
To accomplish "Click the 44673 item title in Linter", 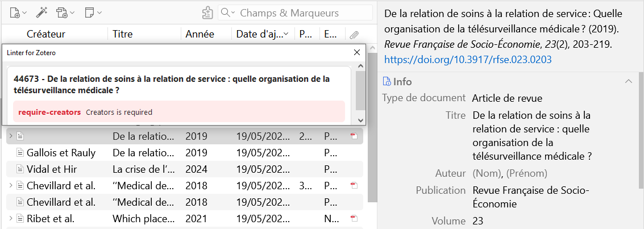I will (x=172, y=85).
